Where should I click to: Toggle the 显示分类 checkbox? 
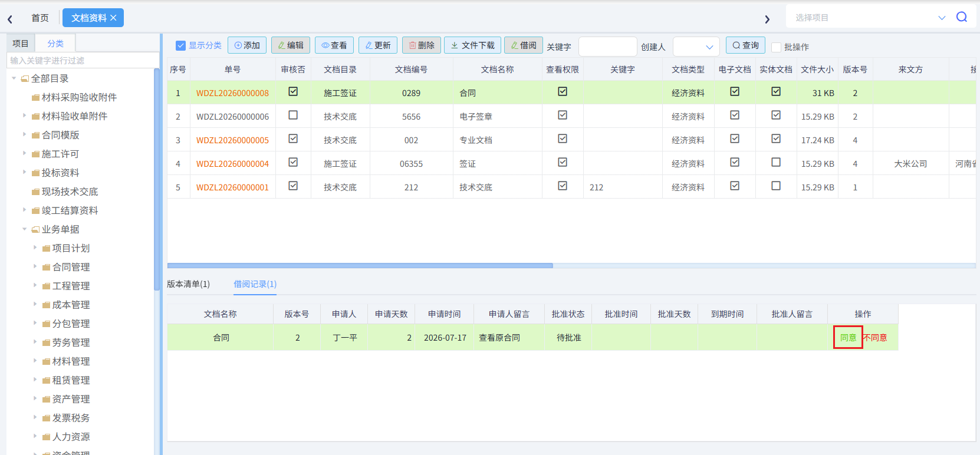[181, 46]
